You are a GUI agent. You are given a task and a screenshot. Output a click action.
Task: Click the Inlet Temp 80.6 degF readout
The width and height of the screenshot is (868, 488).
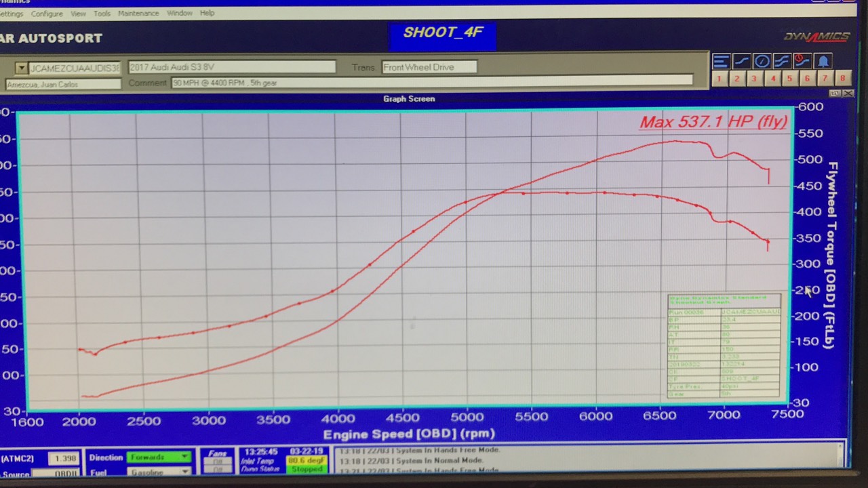click(307, 460)
